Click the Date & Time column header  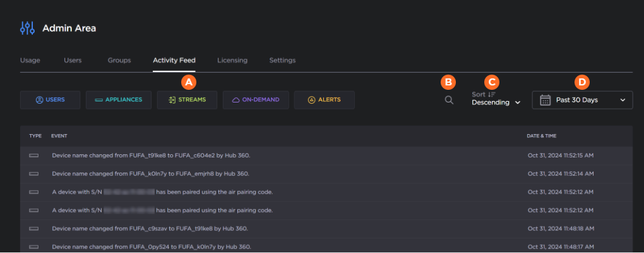(542, 136)
